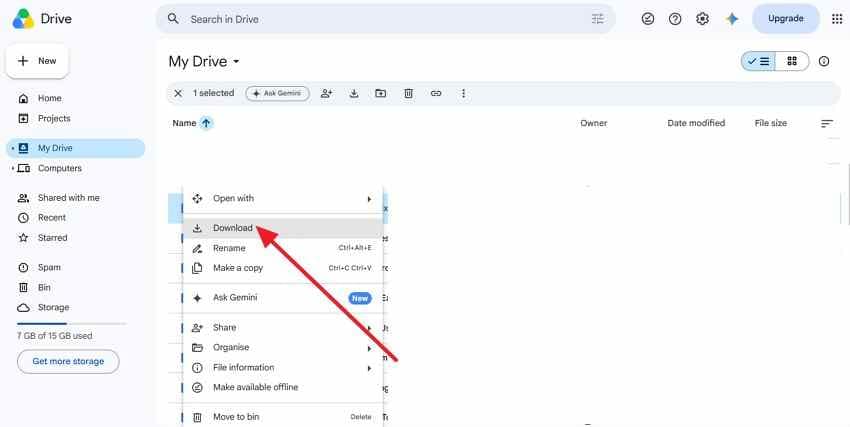Image resolution: width=850 pixels, height=427 pixels.
Task: Switch to grid layout view
Action: (792, 61)
